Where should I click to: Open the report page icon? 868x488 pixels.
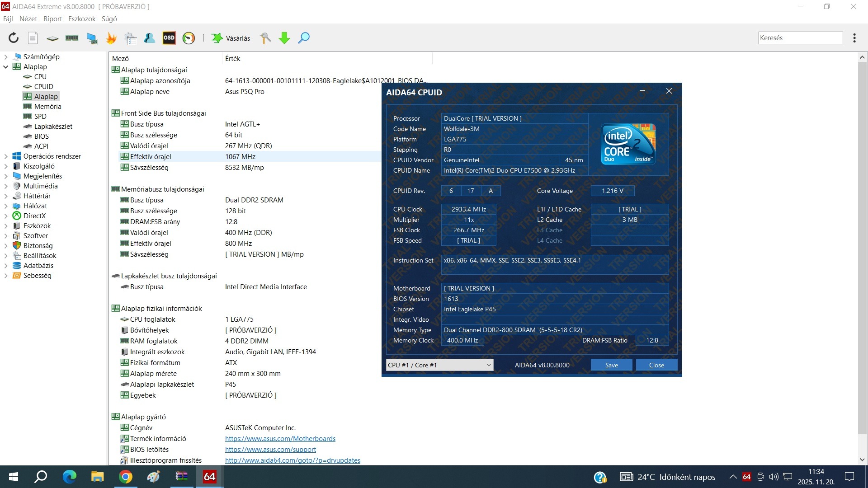pos(33,38)
